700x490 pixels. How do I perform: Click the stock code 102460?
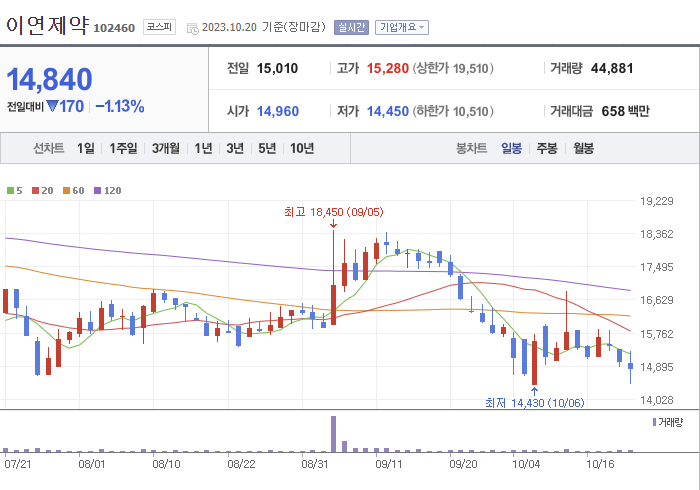(114, 28)
